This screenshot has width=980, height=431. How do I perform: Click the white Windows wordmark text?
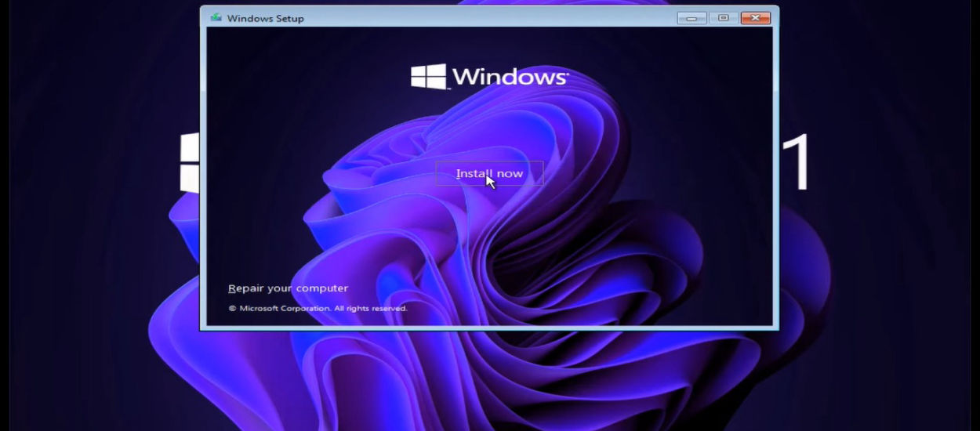point(508,77)
